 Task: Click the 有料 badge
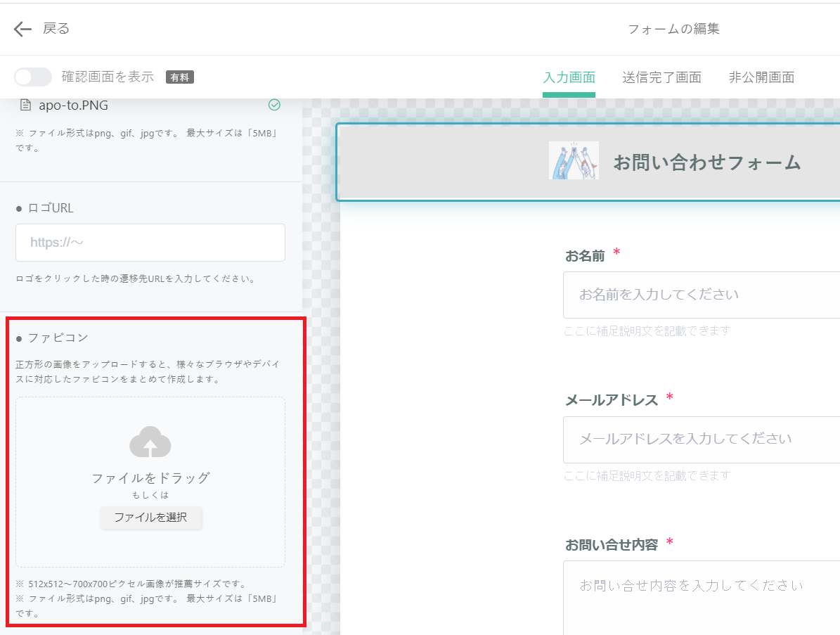(x=180, y=77)
